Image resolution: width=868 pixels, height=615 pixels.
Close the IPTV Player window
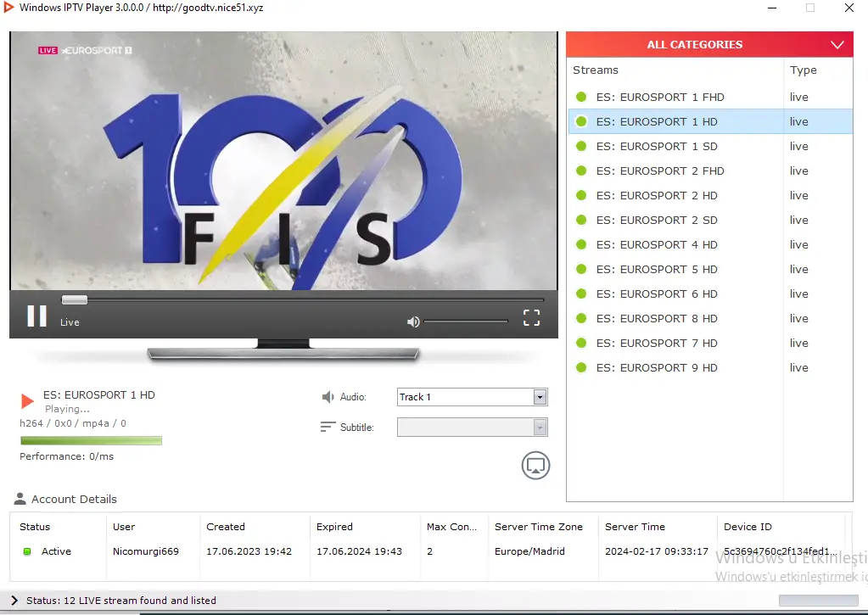[x=849, y=8]
